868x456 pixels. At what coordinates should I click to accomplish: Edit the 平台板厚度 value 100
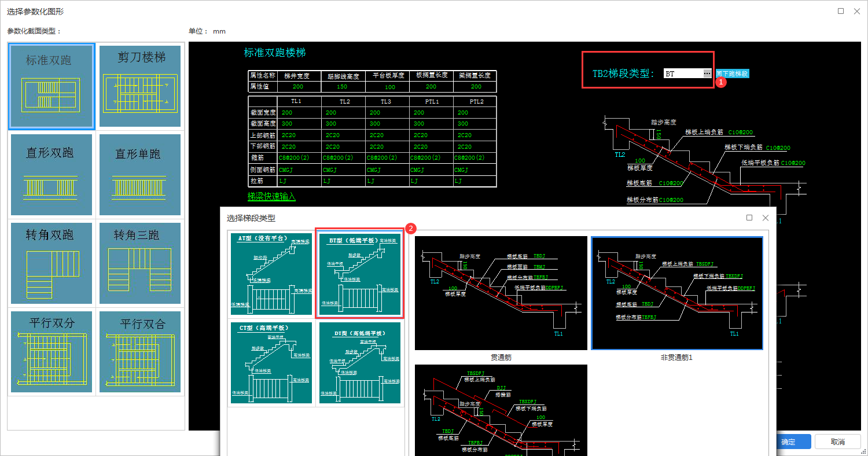(389, 87)
